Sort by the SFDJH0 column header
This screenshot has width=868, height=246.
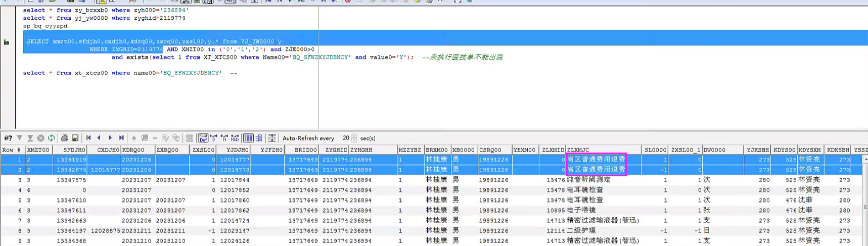pos(69,150)
